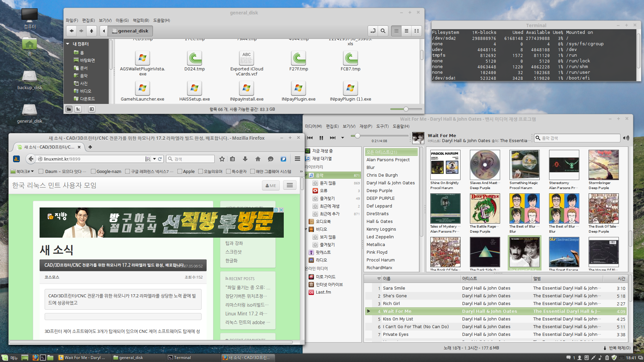Switch file manager to compact view
Viewport: 644px width, 362px height.
417,31
